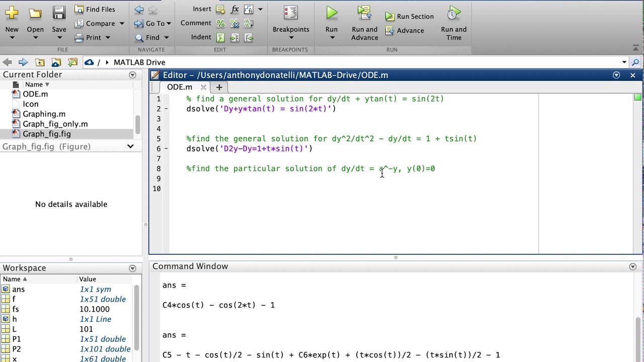Open Current Folder panel actions menu
644x362 pixels.
pyautogui.click(x=132, y=75)
